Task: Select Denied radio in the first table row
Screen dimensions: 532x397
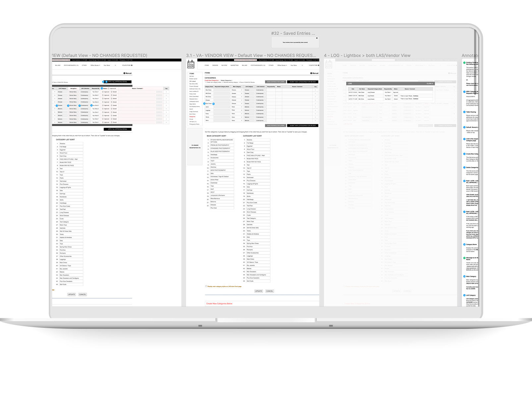Action: [112, 92]
